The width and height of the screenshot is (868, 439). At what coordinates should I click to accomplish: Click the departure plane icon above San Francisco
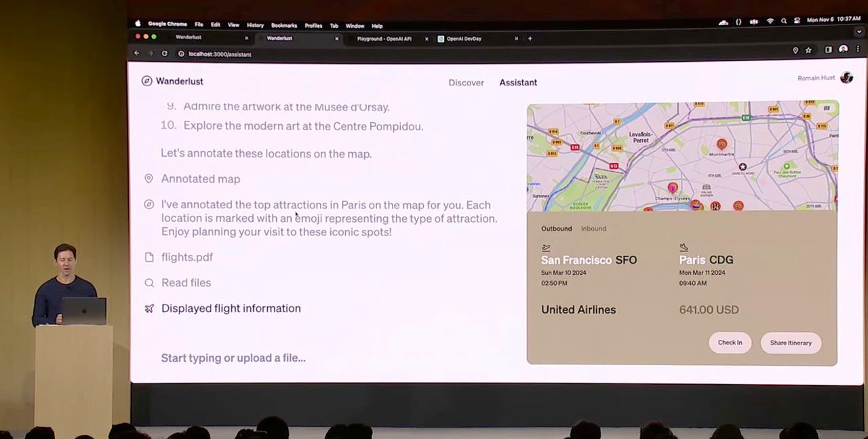546,248
